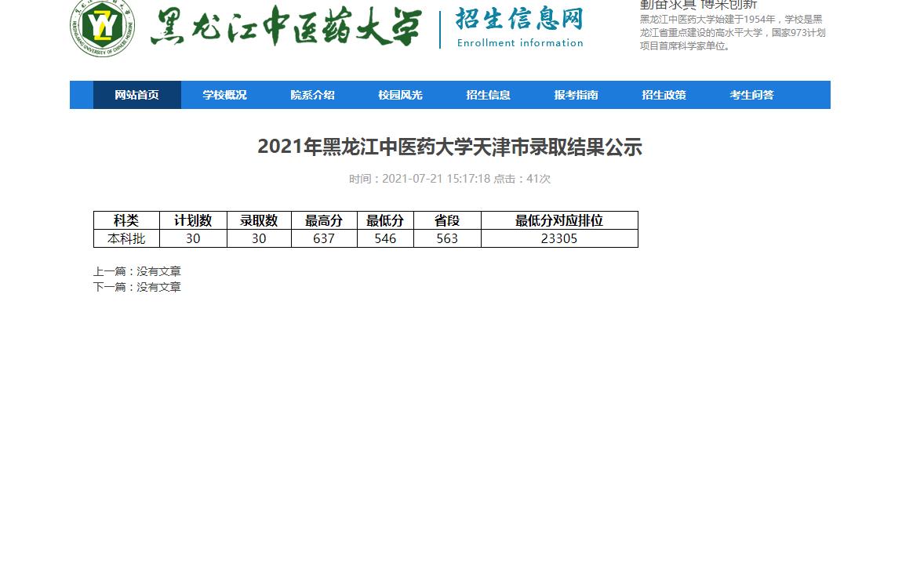Image resolution: width=902 pixels, height=588 pixels.
Task: Click the 563 省段 cell
Action: [447, 238]
